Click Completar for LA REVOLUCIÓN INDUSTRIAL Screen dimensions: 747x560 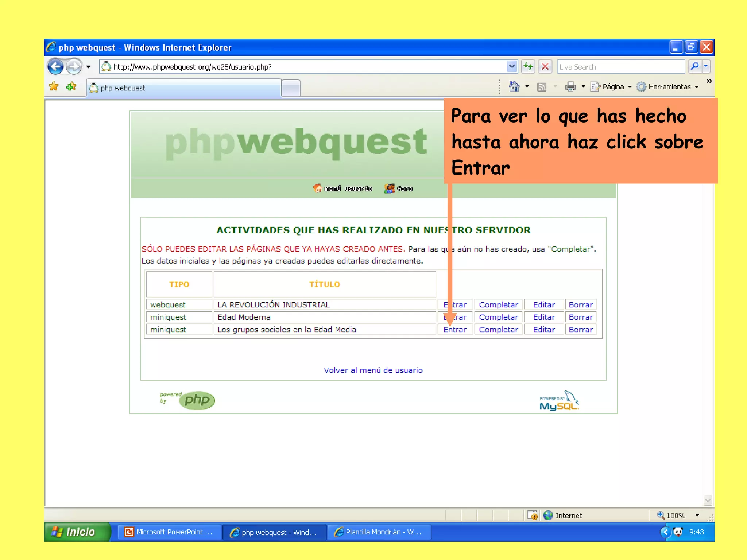pyautogui.click(x=498, y=305)
